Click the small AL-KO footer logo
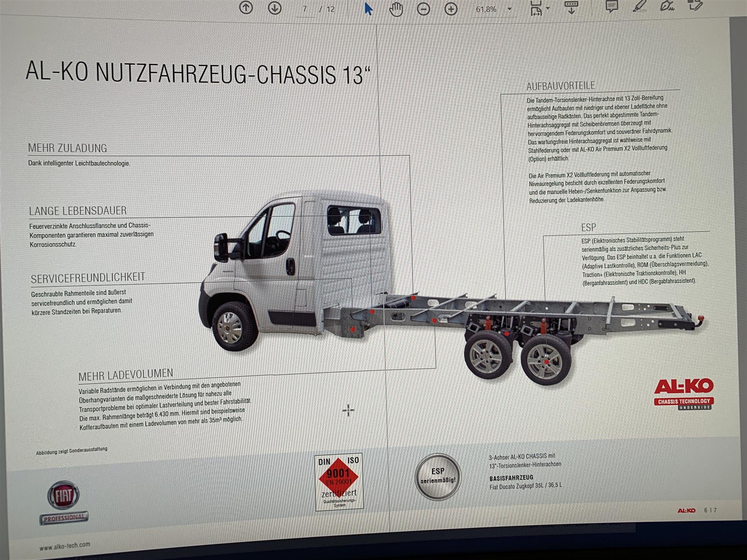 [687, 511]
